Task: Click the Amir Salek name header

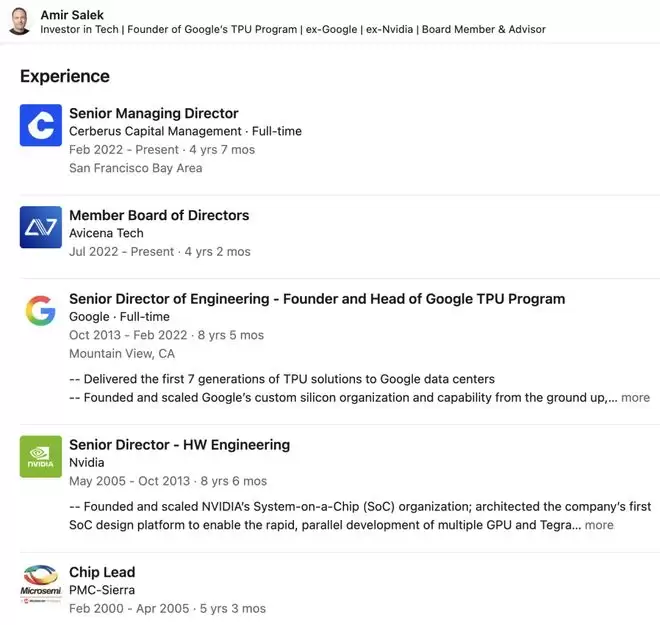Action: 72,15
